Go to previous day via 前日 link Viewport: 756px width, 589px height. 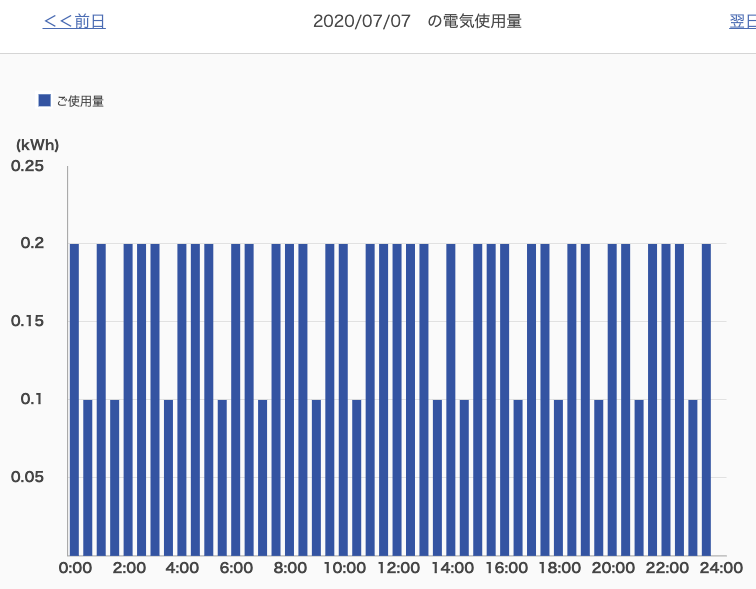[x=74, y=21]
